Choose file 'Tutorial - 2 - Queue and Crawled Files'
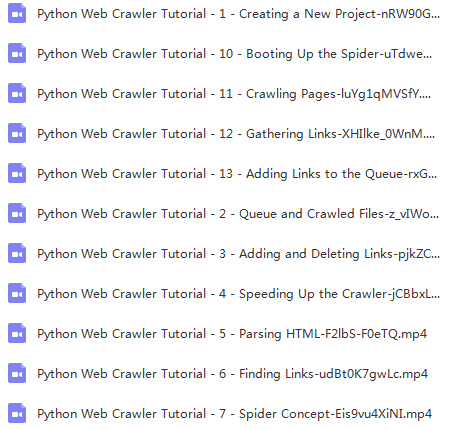This screenshot has width=449, height=429. click(238, 214)
